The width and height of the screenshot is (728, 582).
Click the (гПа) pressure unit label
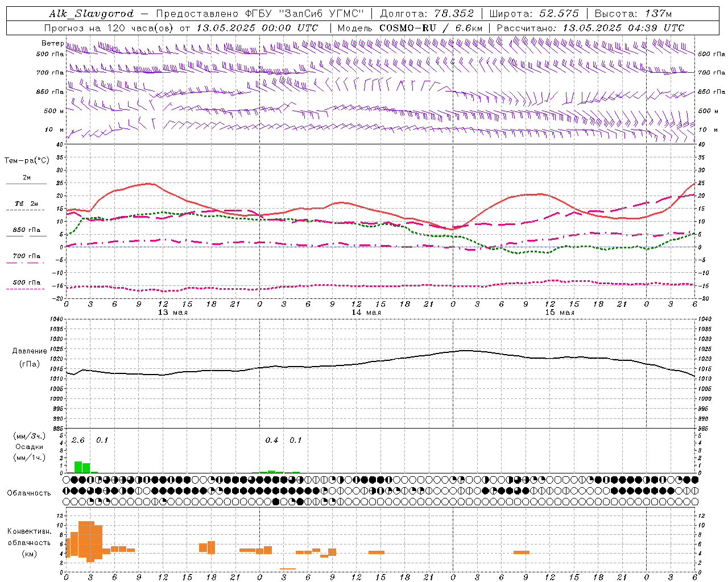pyautogui.click(x=30, y=364)
